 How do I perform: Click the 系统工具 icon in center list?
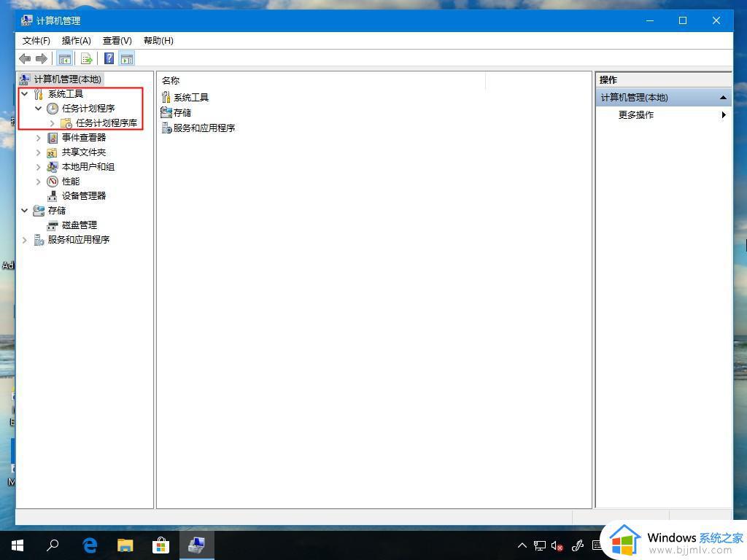coord(166,97)
